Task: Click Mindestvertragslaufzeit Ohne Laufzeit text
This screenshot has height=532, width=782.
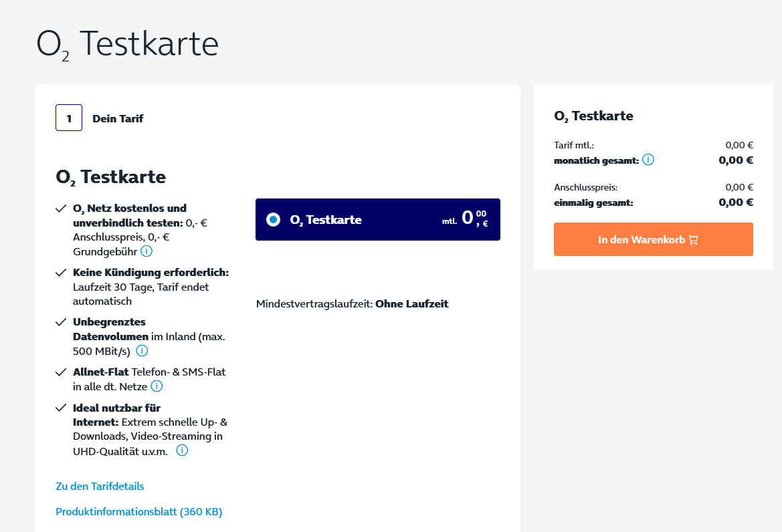Action: click(352, 304)
